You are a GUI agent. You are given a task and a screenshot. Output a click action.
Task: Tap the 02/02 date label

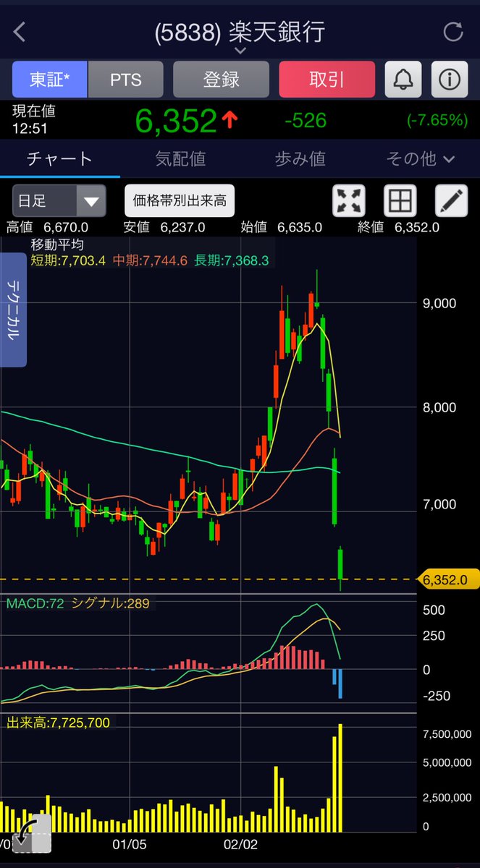click(241, 844)
